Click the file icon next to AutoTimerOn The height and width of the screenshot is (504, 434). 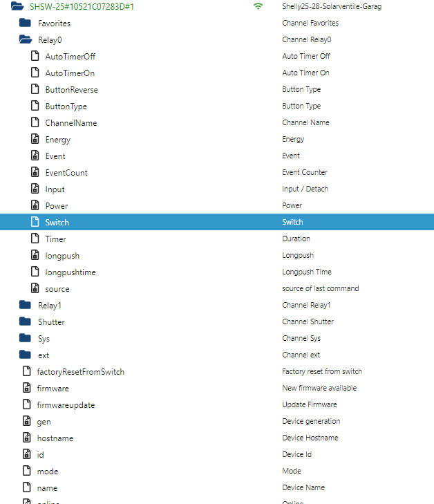pyautogui.click(x=35, y=73)
